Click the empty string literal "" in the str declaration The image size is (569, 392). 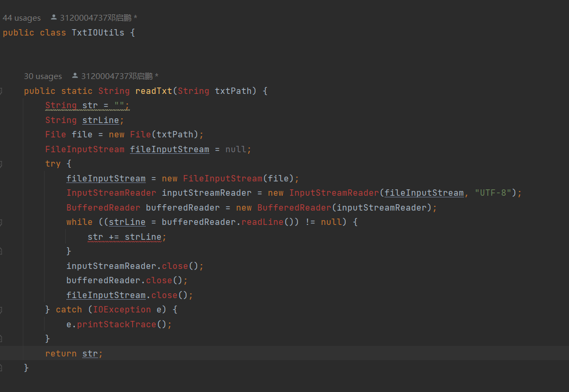point(119,106)
